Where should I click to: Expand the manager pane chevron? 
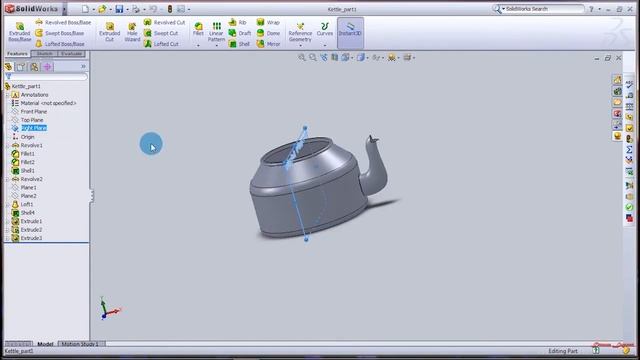pos(83,67)
